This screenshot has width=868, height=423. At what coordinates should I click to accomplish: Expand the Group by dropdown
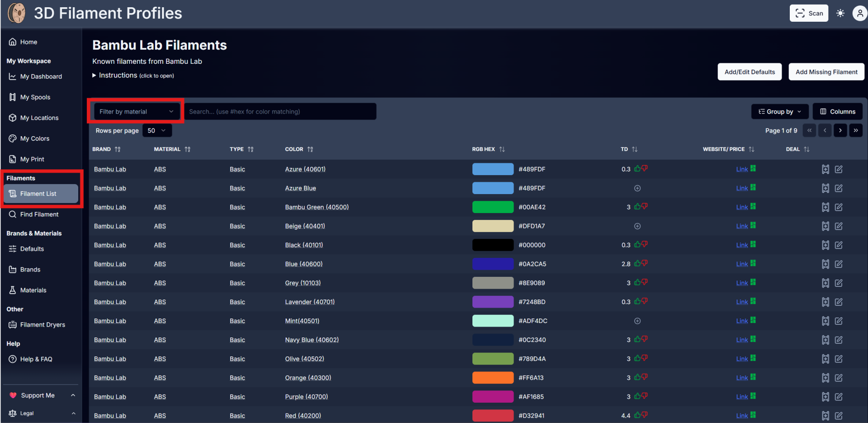coord(779,111)
